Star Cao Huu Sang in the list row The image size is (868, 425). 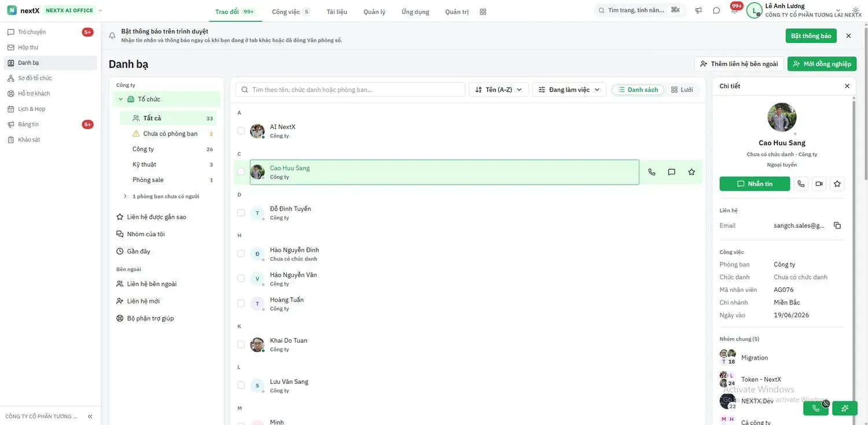click(692, 172)
